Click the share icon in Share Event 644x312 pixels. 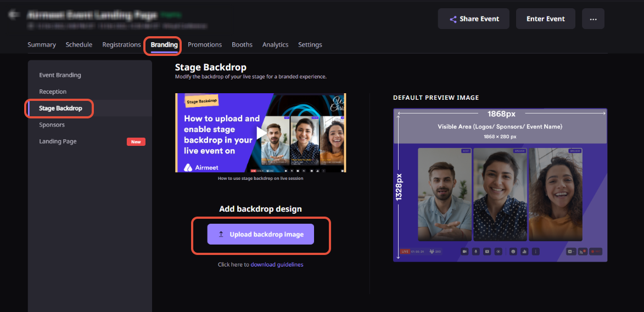click(453, 19)
